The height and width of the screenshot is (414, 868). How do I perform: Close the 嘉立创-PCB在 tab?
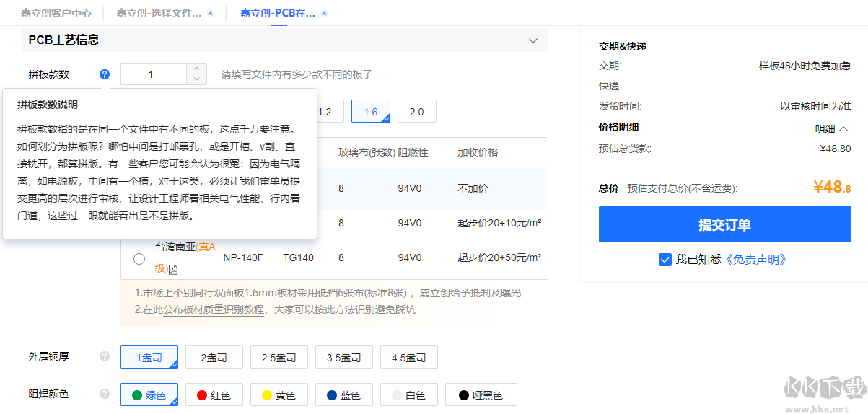click(x=324, y=13)
